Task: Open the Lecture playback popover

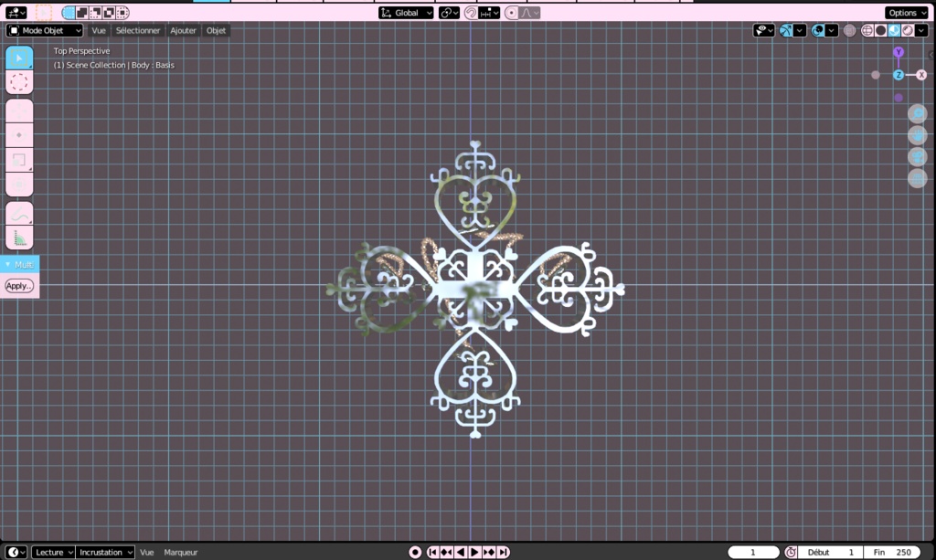Action: tap(53, 553)
